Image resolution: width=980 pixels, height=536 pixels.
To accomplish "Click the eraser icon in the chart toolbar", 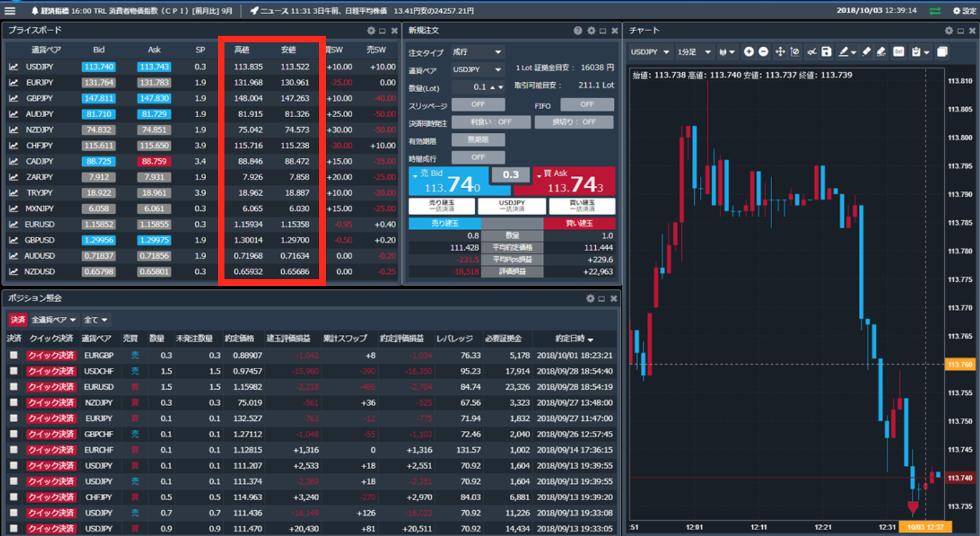I will click(x=865, y=52).
